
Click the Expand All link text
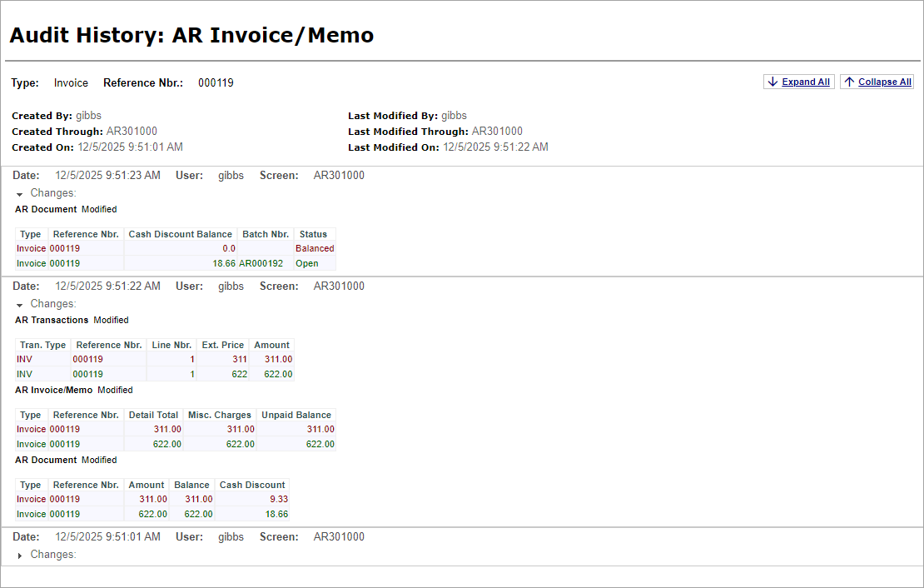pos(805,82)
